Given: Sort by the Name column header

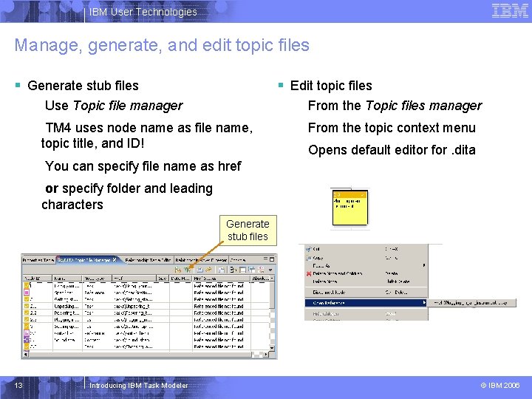Looking at the screenshot, I should (x=67, y=279).
